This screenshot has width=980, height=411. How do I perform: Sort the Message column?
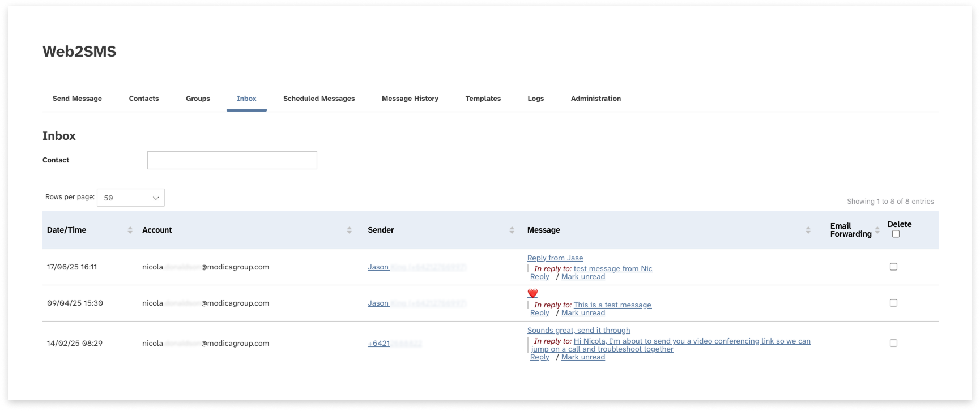(808, 230)
